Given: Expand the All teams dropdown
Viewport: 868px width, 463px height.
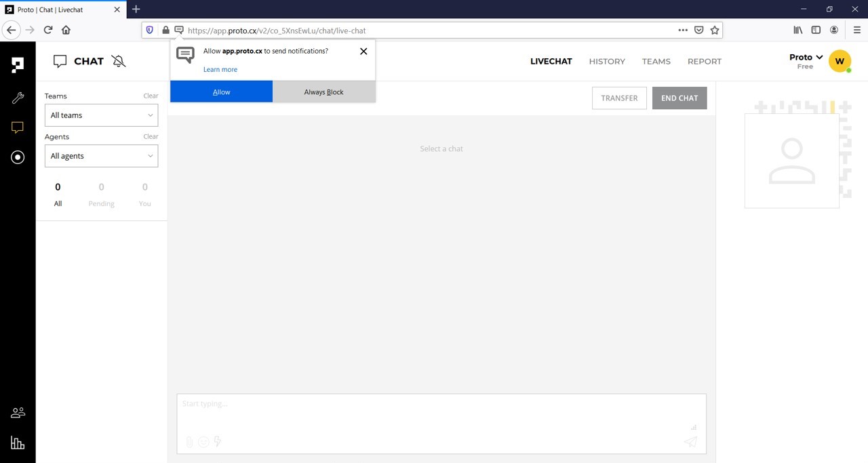Looking at the screenshot, I should point(101,115).
